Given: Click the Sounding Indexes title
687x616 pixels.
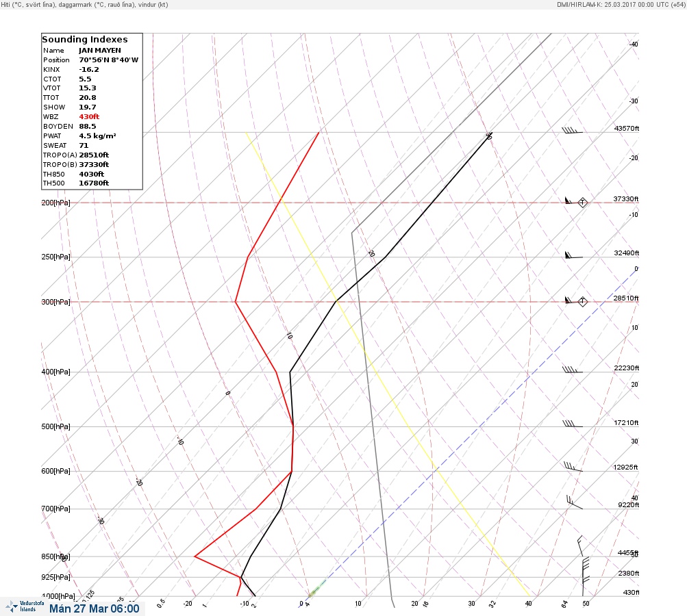Looking at the screenshot, I should (x=84, y=40).
